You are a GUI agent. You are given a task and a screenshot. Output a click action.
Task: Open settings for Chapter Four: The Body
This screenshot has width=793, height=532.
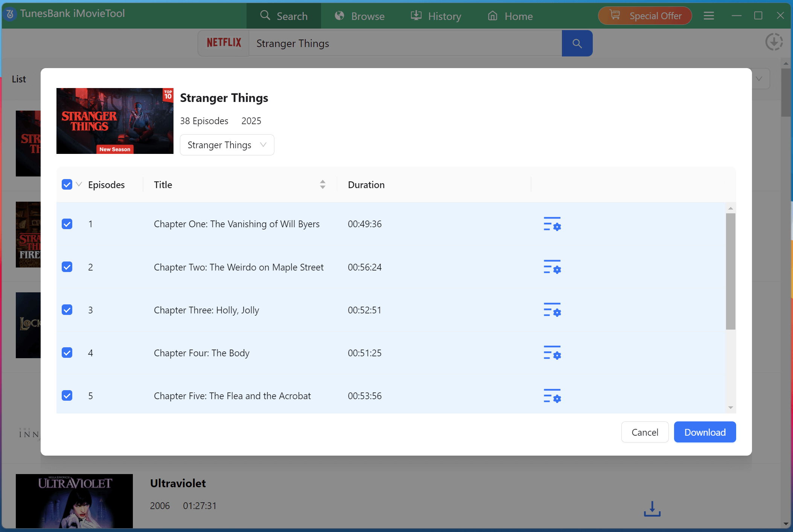[552, 353]
